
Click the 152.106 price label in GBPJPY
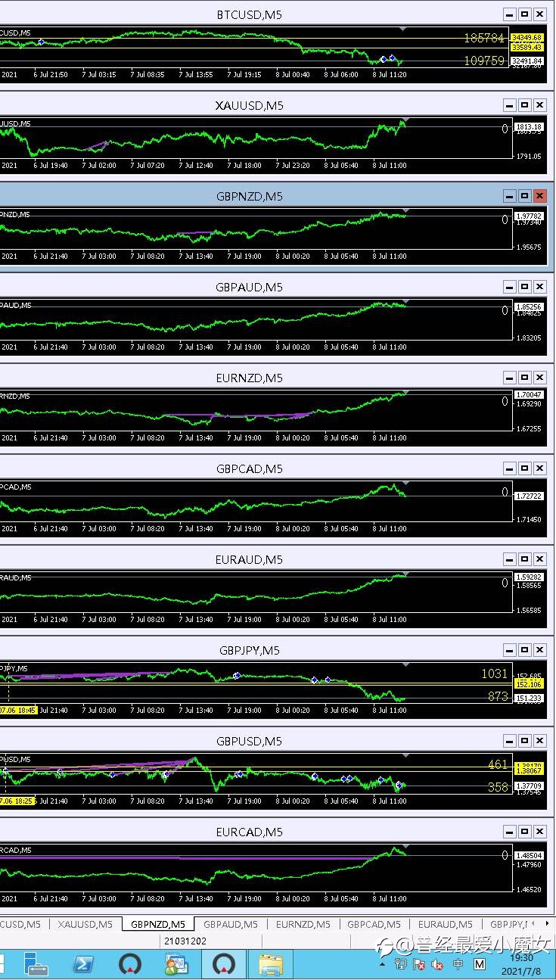pos(529,684)
